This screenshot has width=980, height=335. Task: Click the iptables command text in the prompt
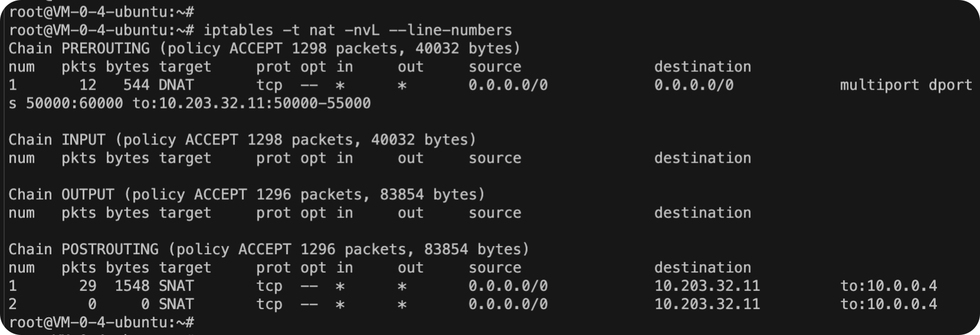238,30
